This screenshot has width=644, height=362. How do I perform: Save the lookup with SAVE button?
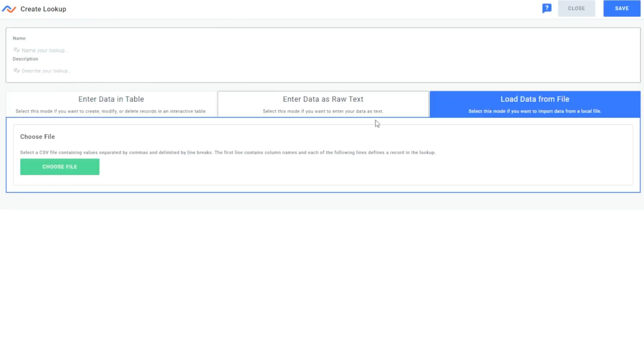[621, 8]
